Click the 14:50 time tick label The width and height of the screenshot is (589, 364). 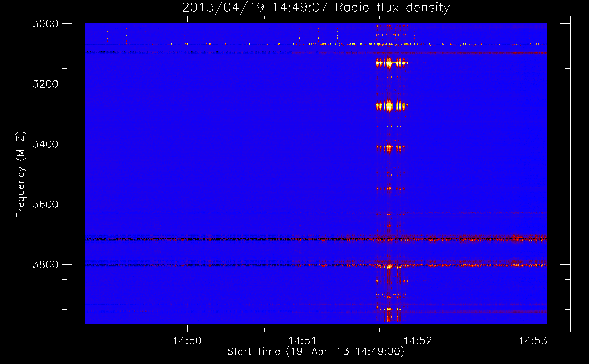pos(187,341)
